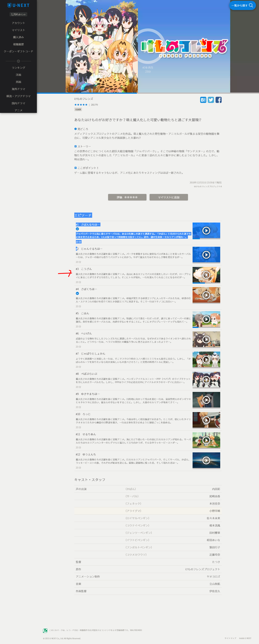Play episode #3 from the hero banner
This screenshot has width=259, height=644.
tap(148, 46)
